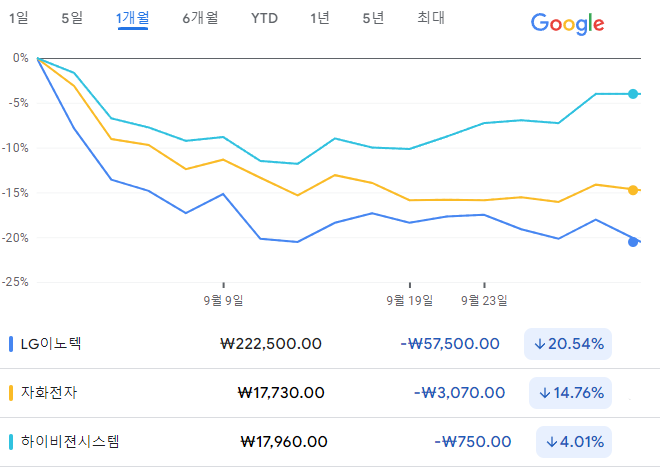This screenshot has height=472, width=668.
Task: Show the 최대 range
Action: 431,18
